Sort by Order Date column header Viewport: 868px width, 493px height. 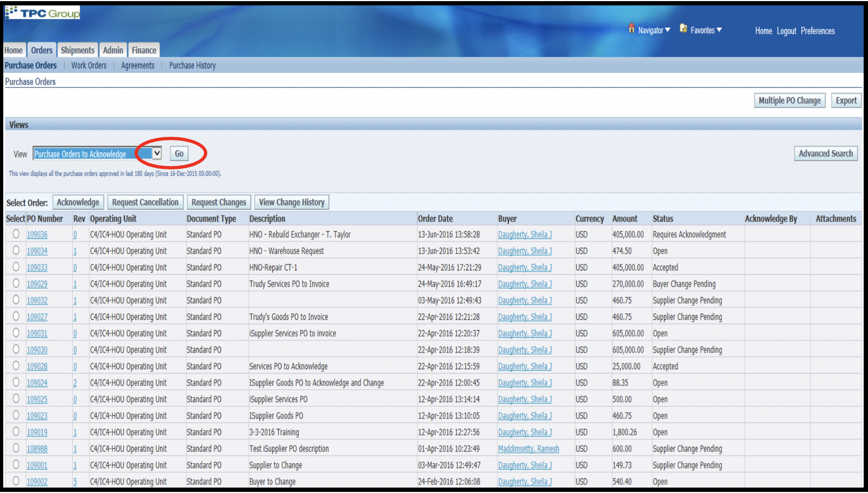(435, 218)
